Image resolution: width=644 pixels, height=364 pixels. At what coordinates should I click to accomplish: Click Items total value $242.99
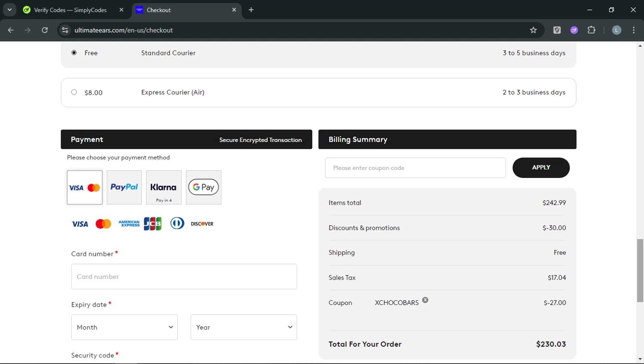click(554, 203)
